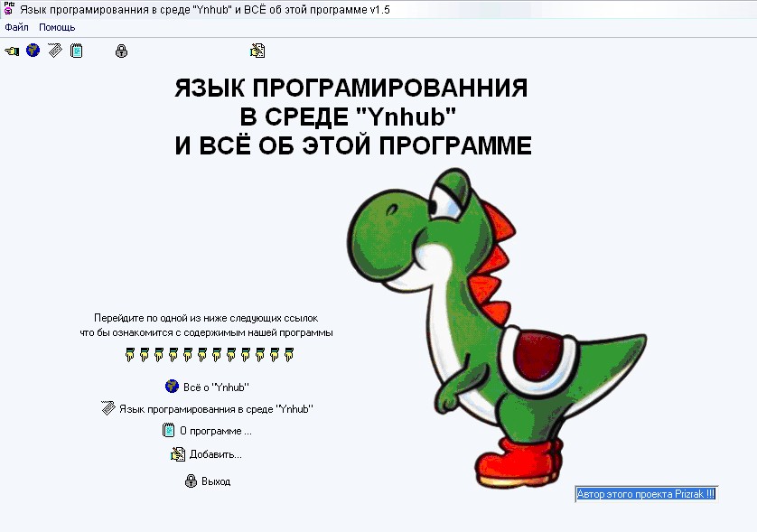Click the text что бы ознакомится с содержимым нашей программы
The height and width of the screenshot is (532, 757).
(x=206, y=332)
